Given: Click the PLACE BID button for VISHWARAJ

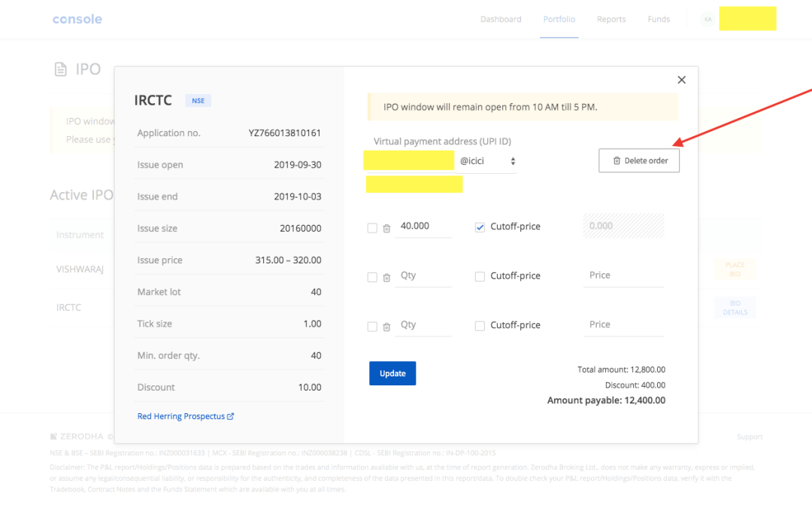Looking at the screenshot, I should pyautogui.click(x=735, y=269).
